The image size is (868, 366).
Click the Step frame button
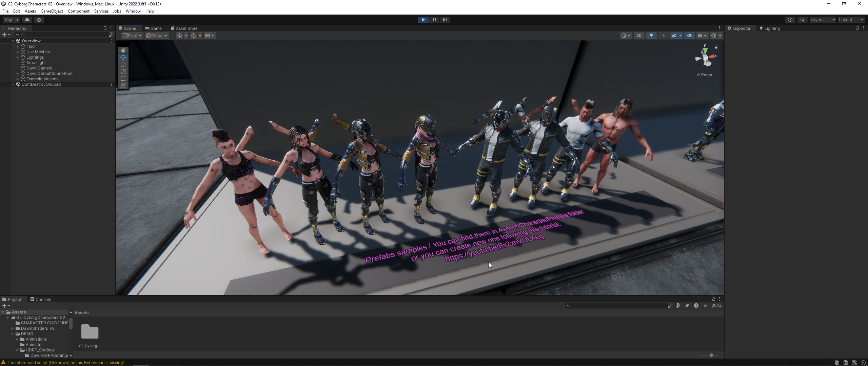[445, 20]
